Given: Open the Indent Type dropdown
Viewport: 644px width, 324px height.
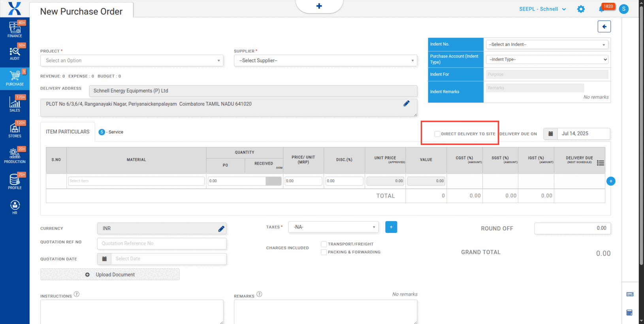Looking at the screenshot, I should click(547, 60).
